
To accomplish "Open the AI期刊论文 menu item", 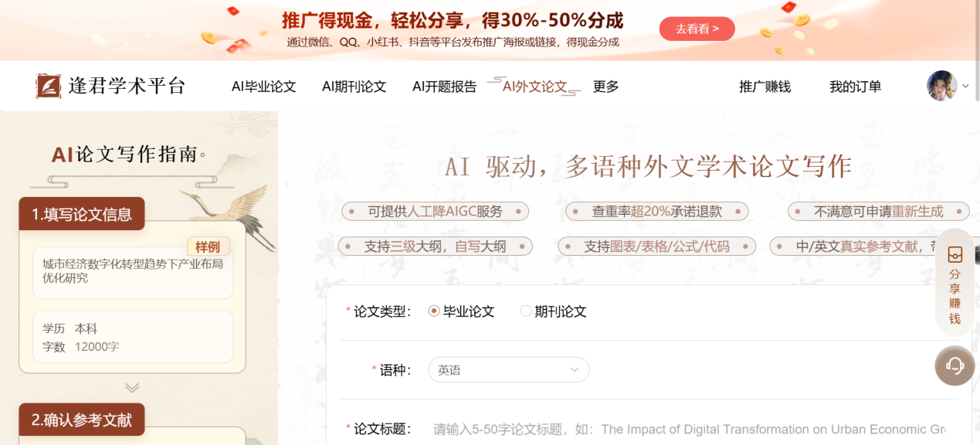I will click(x=354, y=87).
